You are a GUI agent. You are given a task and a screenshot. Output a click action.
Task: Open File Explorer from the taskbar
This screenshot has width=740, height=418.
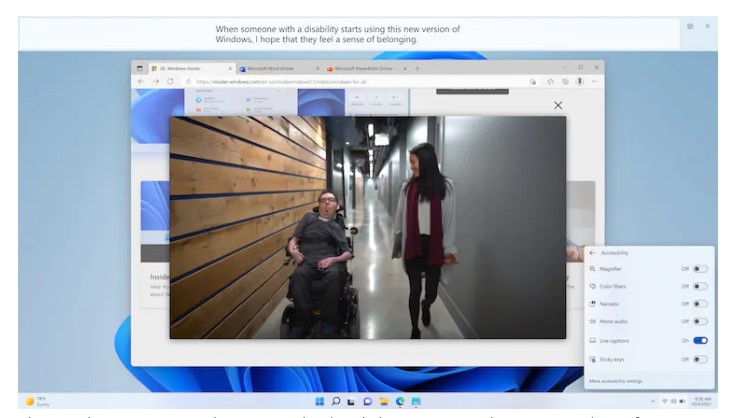tap(382, 401)
